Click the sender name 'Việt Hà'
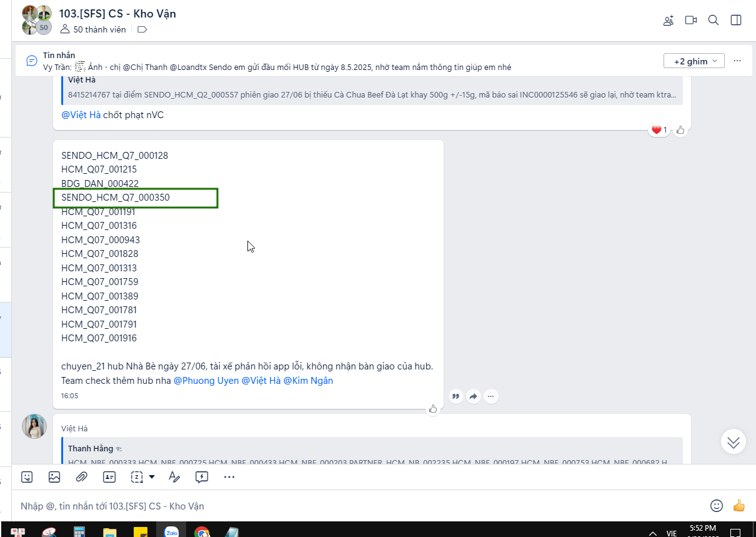 (74, 428)
